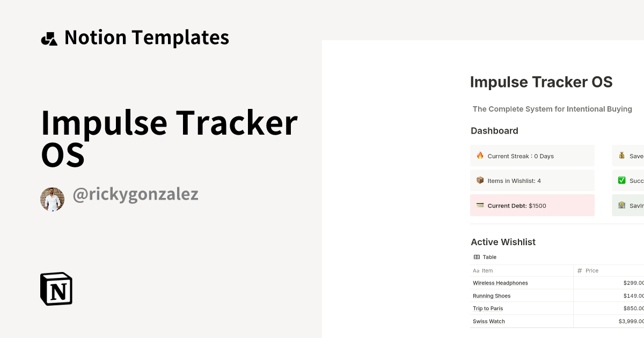The width and height of the screenshot is (644, 338).
Task: Click the Notion Templates logo mark
Action: coord(49,37)
